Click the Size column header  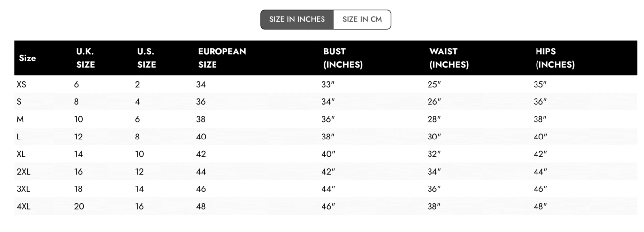click(27, 58)
